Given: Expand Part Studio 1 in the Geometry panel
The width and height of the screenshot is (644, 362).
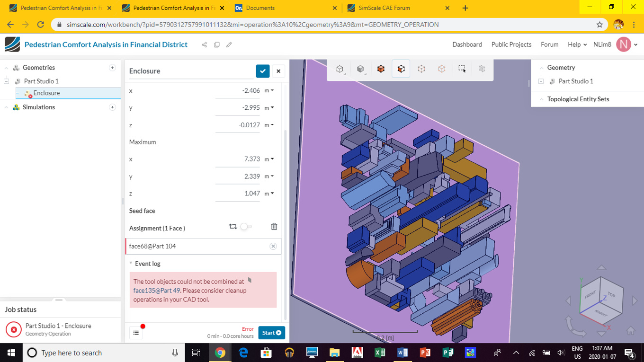Looking at the screenshot, I should (x=541, y=81).
